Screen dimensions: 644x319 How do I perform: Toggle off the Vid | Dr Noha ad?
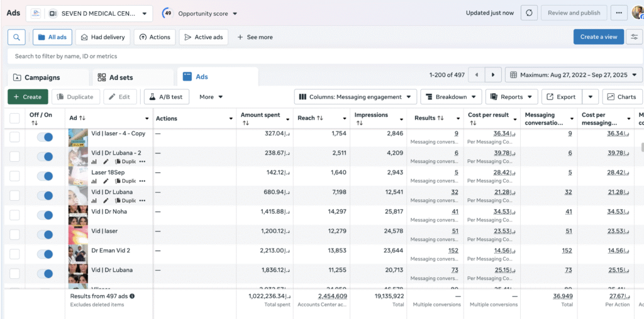pyautogui.click(x=45, y=215)
